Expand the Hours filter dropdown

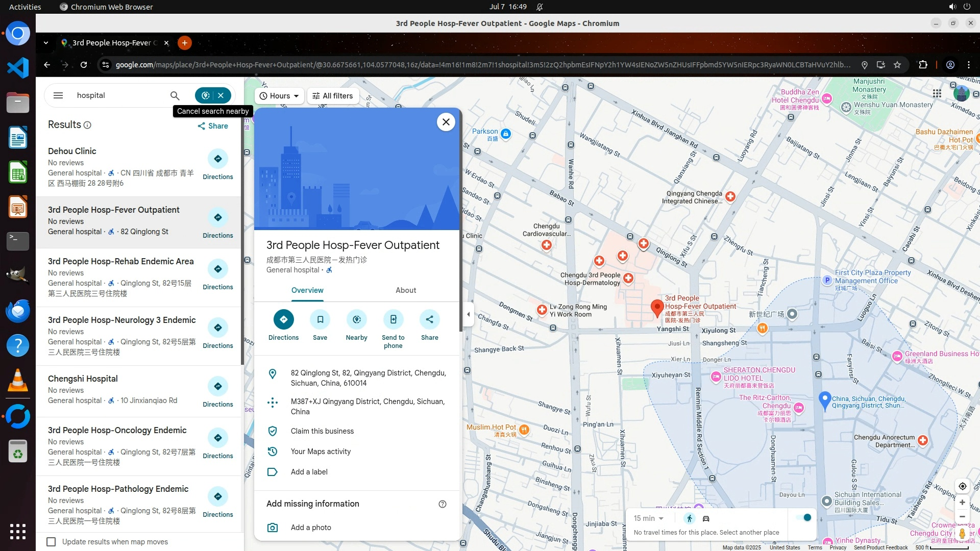pos(279,96)
